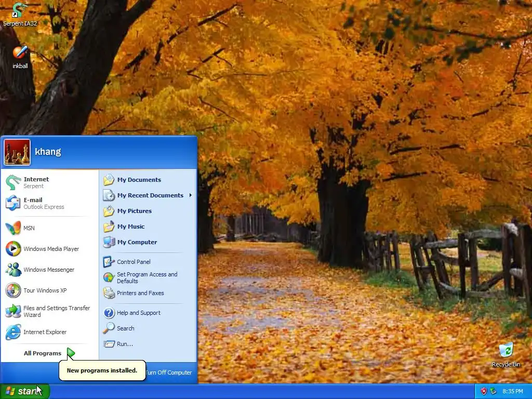Launch Windows Media Player icon

click(x=13, y=249)
